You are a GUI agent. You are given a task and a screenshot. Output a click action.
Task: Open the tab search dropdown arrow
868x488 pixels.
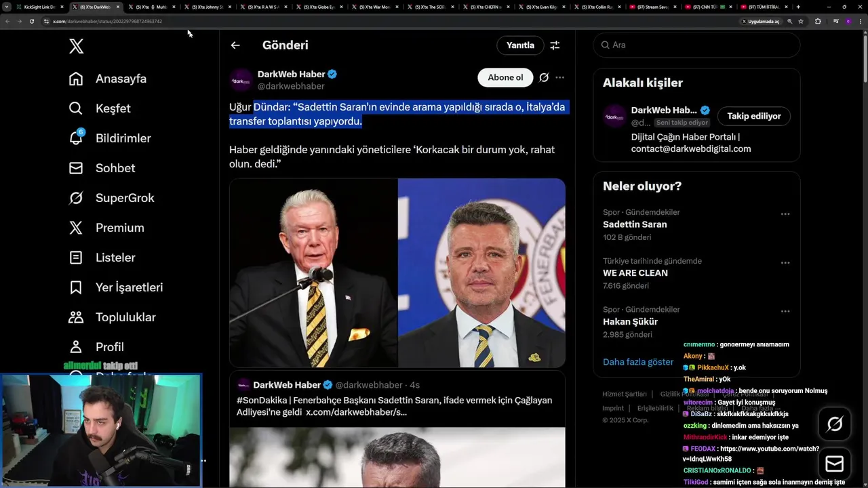(6, 7)
